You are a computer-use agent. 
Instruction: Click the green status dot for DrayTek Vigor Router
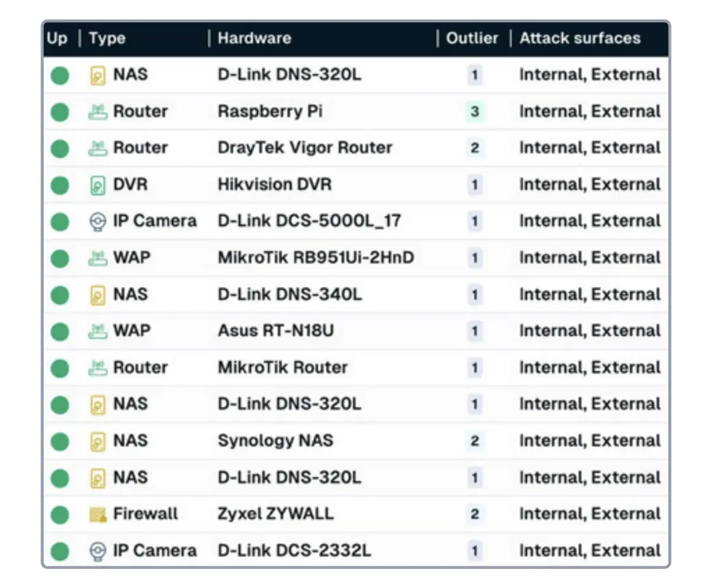[x=60, y=149]
